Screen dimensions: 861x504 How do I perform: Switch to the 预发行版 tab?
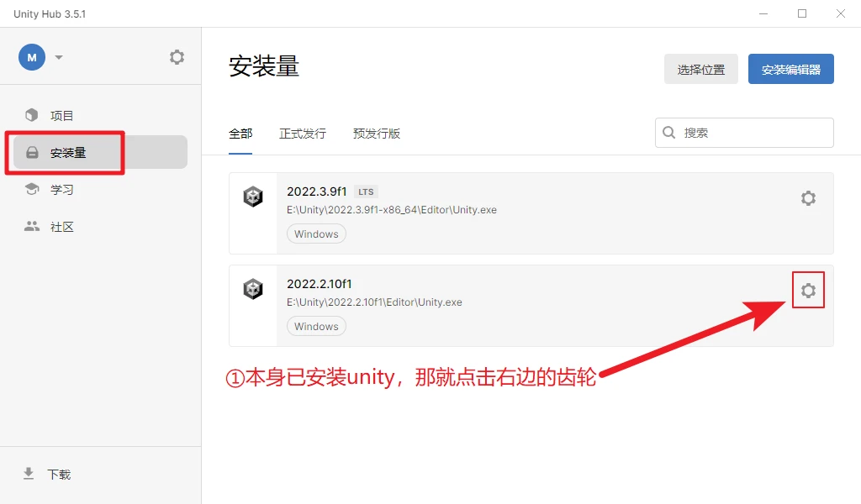tap(377, 134)
